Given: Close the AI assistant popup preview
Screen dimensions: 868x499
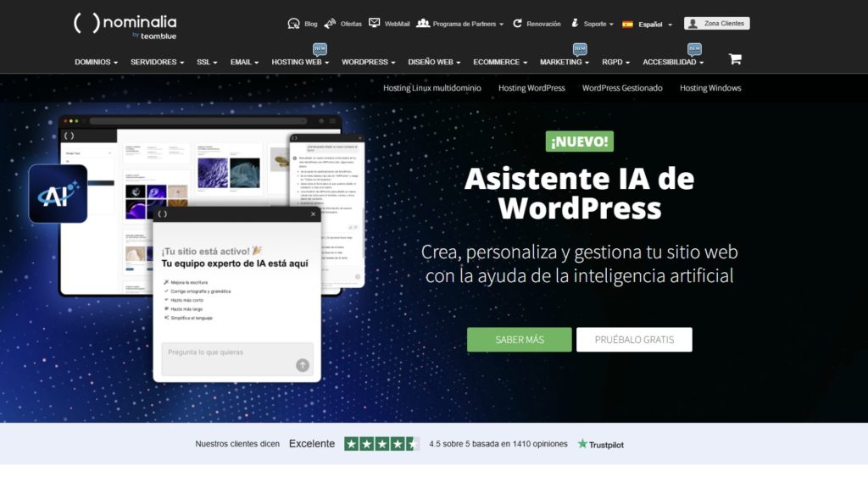Looking at the screenshot, I should [313, 214].
